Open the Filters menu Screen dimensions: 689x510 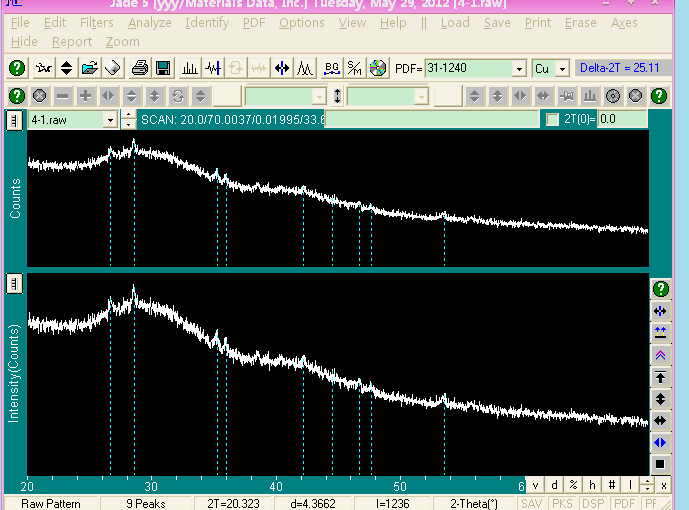point(97,23)
